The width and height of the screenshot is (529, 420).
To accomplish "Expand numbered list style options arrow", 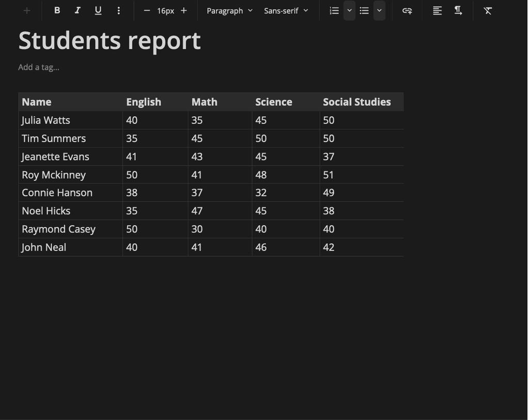I will tap(350, 10).
